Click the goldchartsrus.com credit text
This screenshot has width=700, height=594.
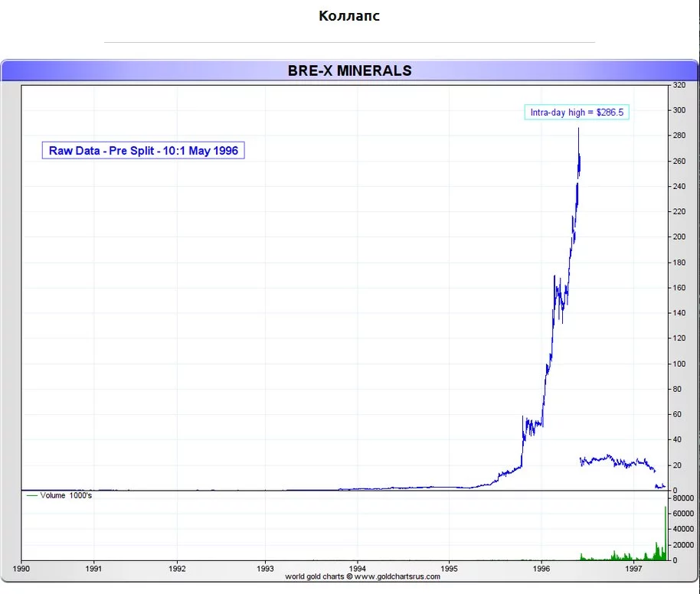(362, 576)
